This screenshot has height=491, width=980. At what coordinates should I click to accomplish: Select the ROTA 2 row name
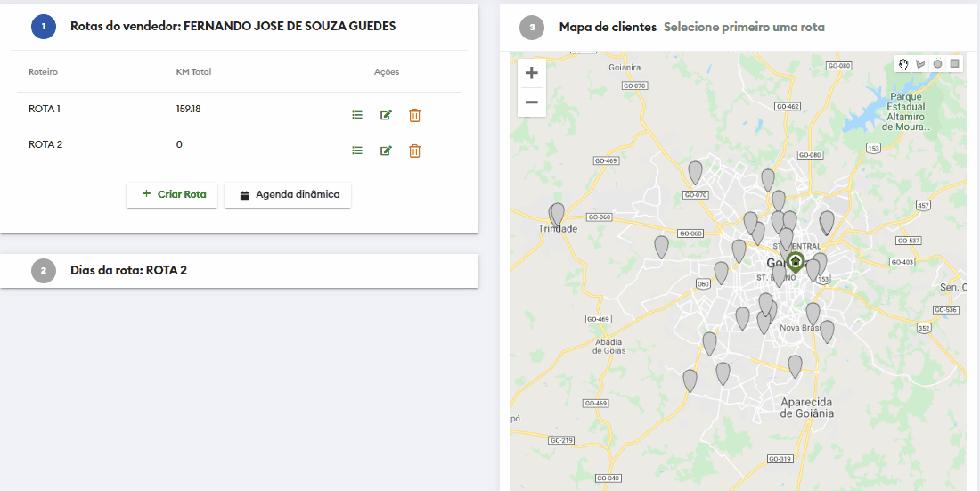(45, 144)
